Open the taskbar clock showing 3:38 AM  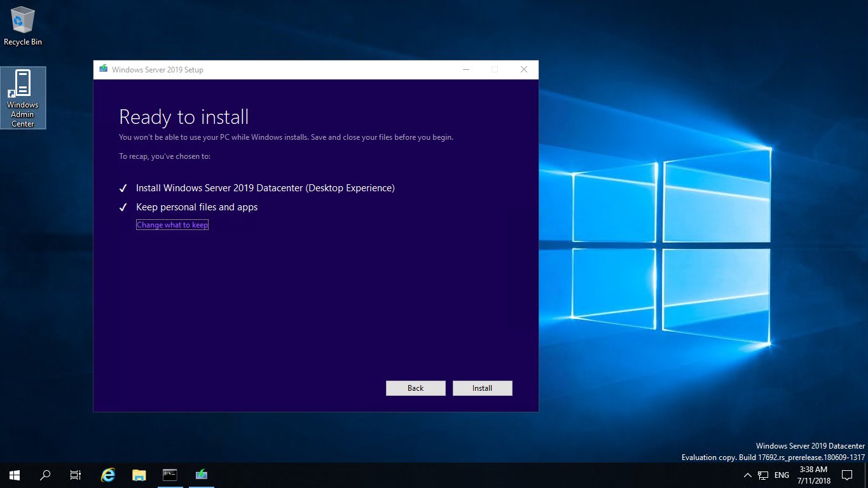pyautogui.click(x=814, y=475)
